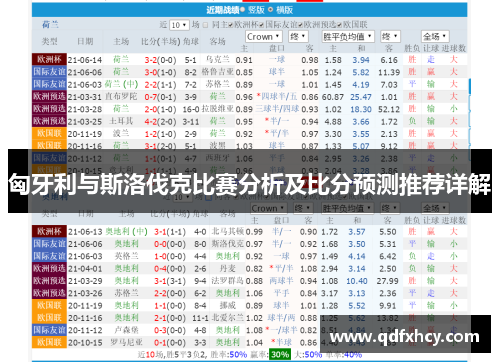Click 格鲁吉亚 team in the 21-06-06 row

217,72
